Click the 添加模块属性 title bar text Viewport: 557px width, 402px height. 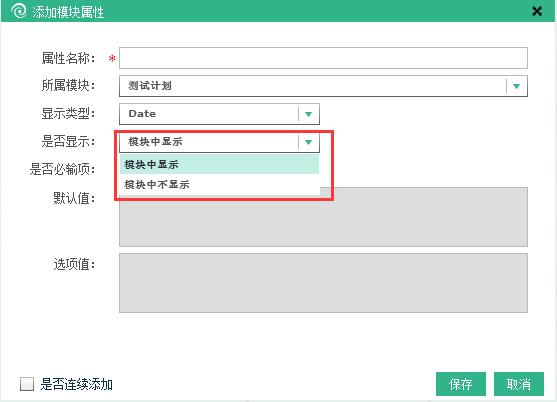[68, 12]
